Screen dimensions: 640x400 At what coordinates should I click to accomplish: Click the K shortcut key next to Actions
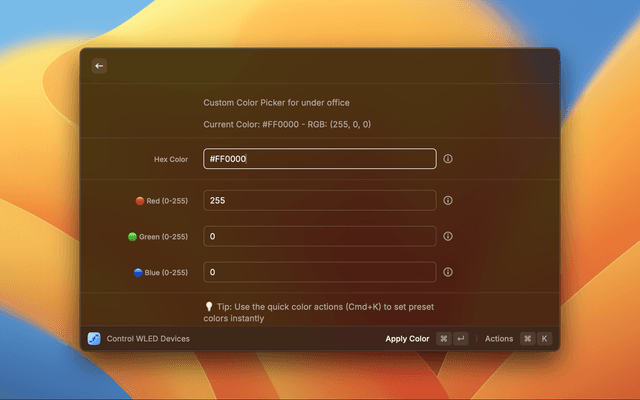click(x=545, y=339)
